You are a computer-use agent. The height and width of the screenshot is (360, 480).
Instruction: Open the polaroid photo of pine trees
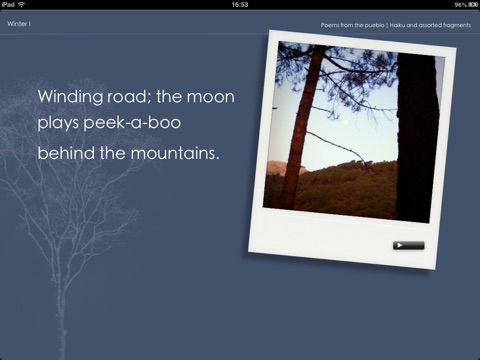pos(354,132)
